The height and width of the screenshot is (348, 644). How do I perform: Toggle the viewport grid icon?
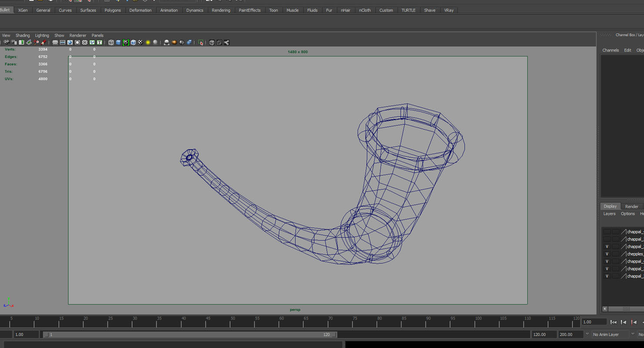click(55, 43)
